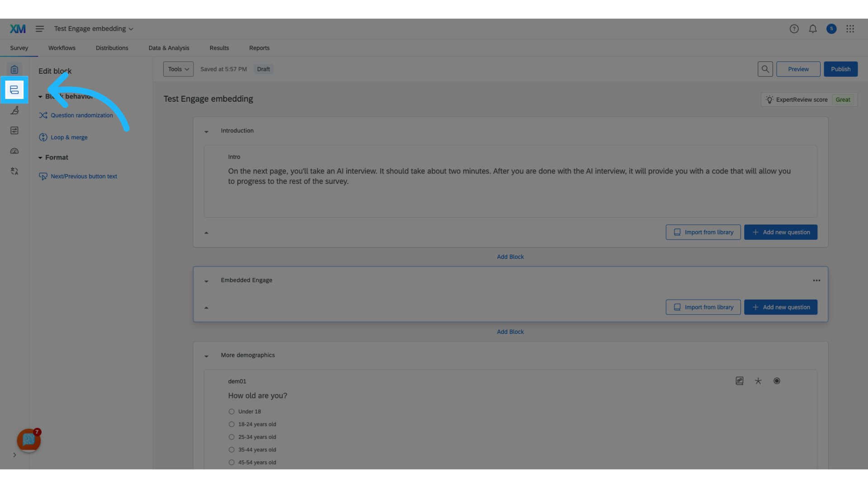Switch to the Survey tab

[19, 48]
